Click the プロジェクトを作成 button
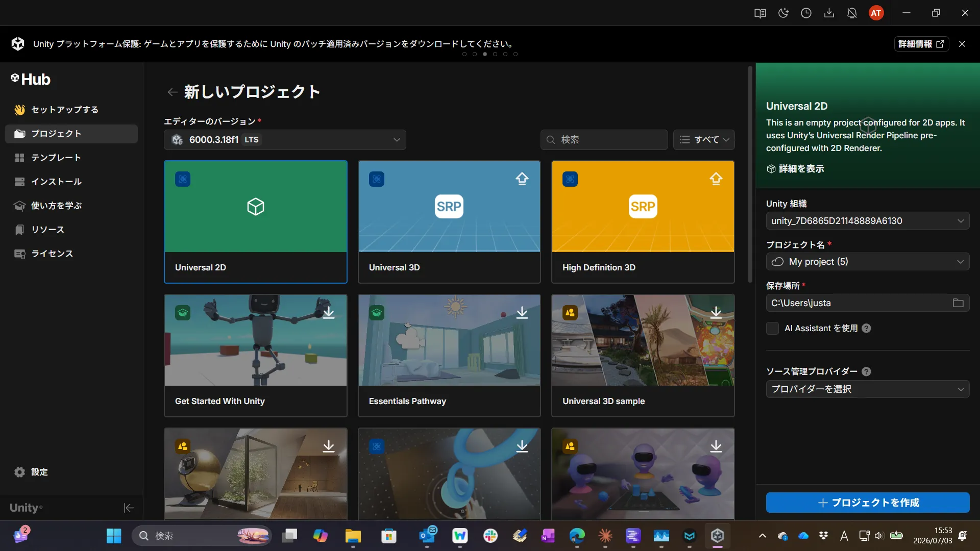The image size is (980, 551). [x=868, y=503]
